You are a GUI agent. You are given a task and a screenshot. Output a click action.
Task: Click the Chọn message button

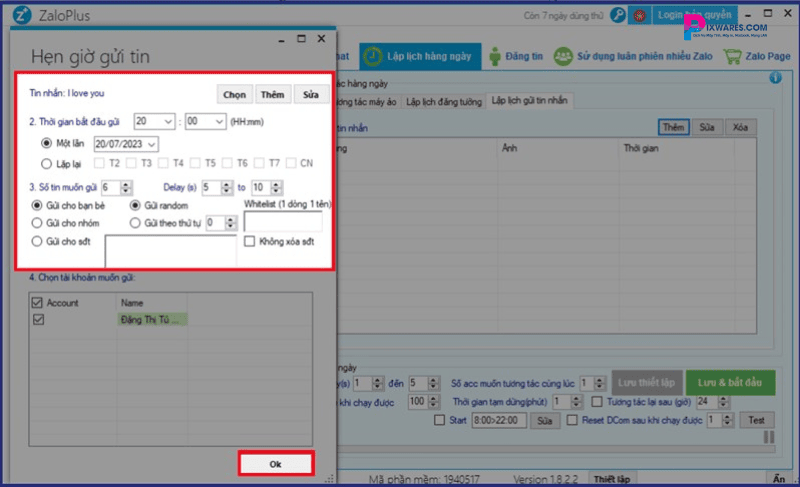(x=234, y=94)
